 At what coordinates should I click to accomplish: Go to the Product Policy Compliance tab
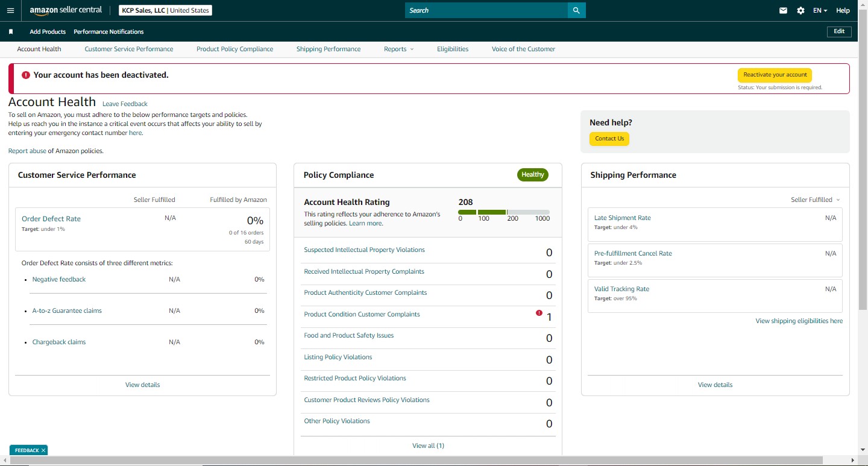(234, 49)
